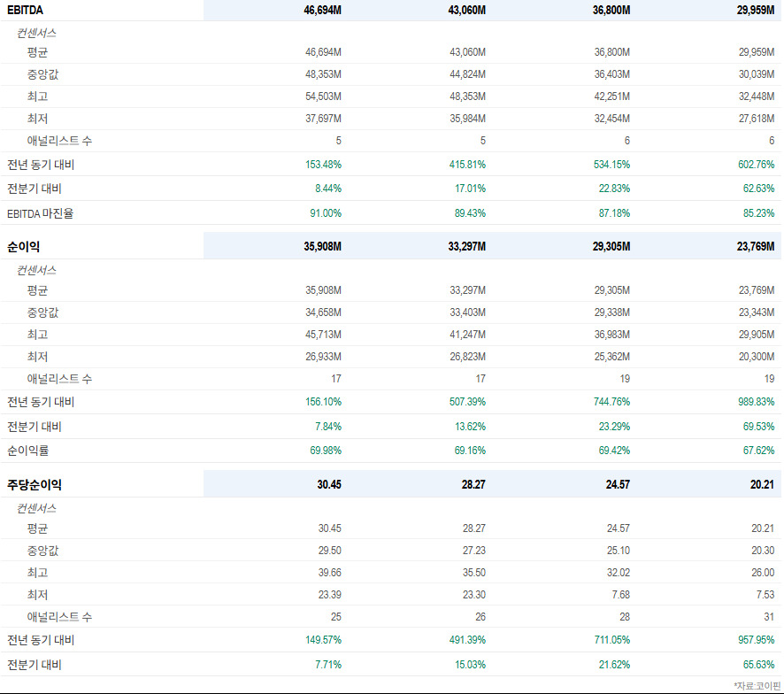
Task: Click EPS quarter-over-quarter value 65.63%
Action: 758,665
